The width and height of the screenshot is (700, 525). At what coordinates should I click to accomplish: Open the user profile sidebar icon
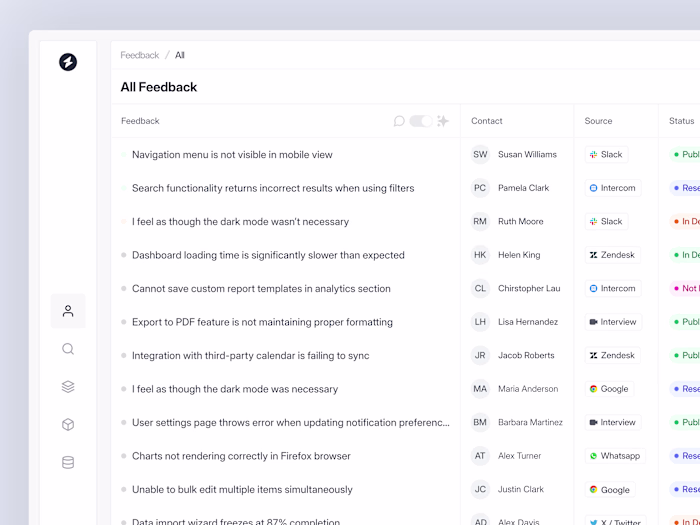[68, 311]
